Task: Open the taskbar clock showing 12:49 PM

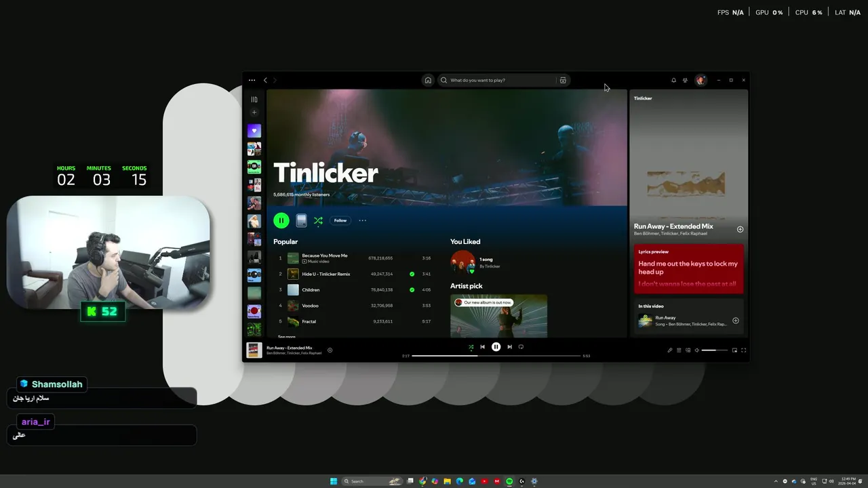Action: point(848,481)
